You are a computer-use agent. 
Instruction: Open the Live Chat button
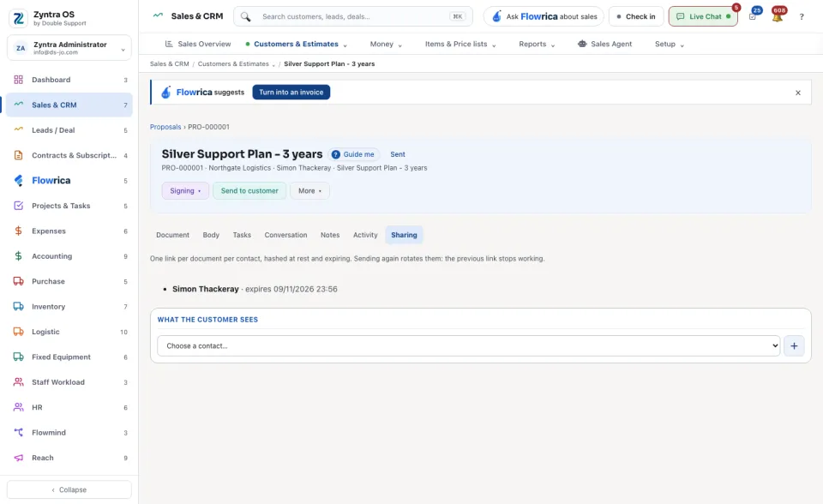tap(703, 17)
